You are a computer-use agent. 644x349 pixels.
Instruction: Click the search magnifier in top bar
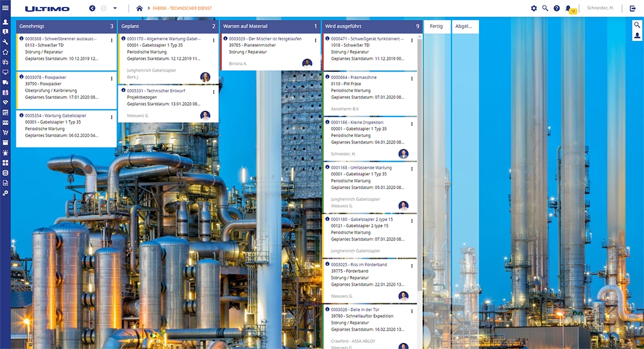pyautogui.click(x=545, y=8)
